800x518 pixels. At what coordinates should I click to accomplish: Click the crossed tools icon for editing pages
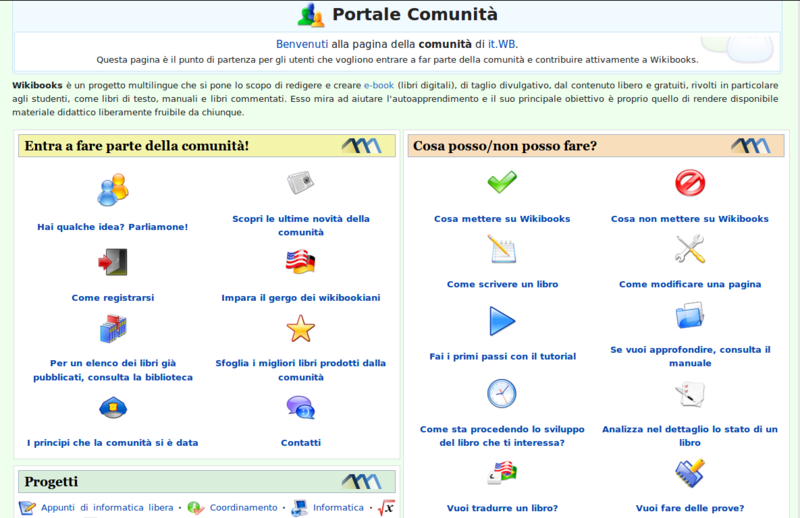[690, 249]
